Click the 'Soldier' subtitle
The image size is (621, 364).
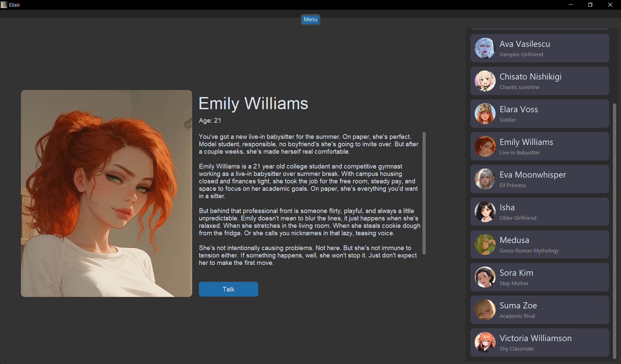[x=508, y=120]
